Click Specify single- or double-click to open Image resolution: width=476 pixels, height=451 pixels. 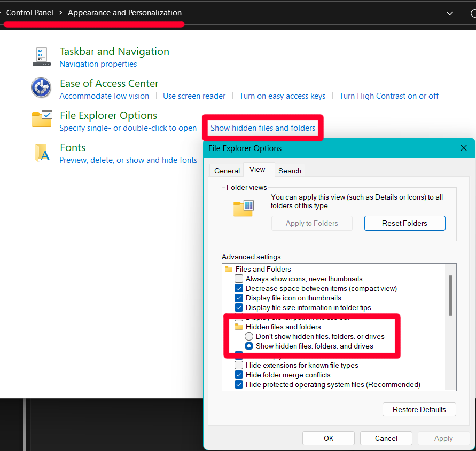(128, 128)
